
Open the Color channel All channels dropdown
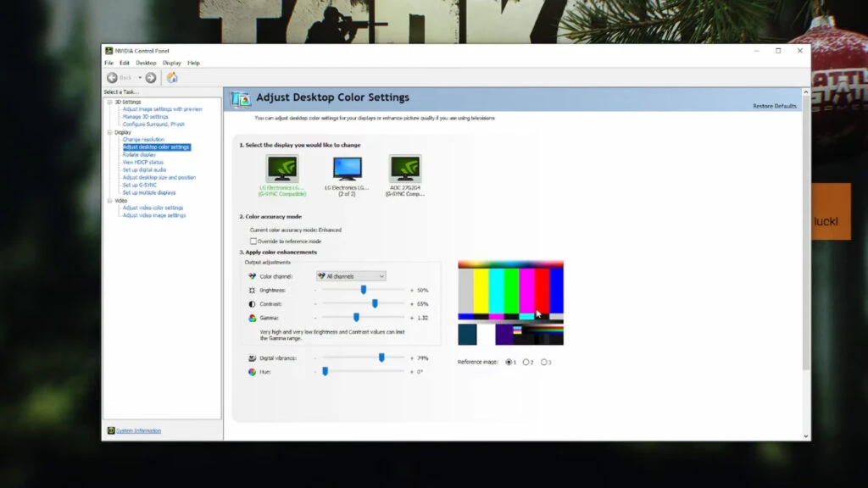[351, 276]
